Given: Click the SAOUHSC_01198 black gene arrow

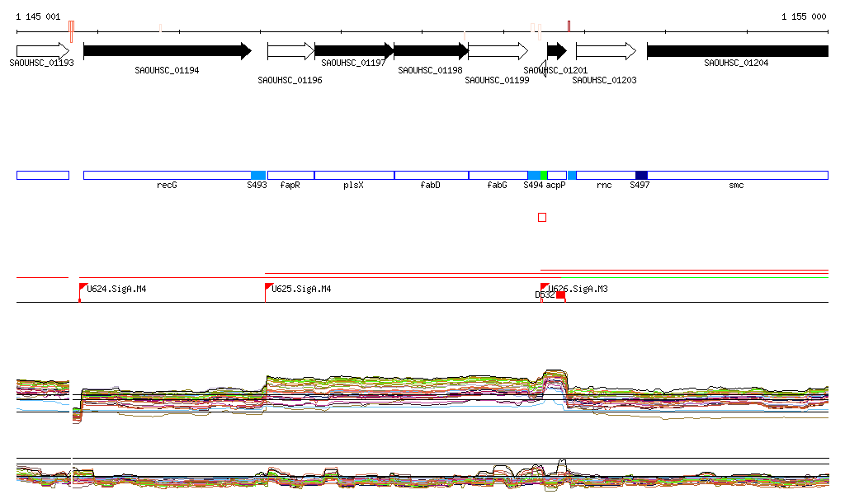Looking at the screenshot, I should pos(430,51).
